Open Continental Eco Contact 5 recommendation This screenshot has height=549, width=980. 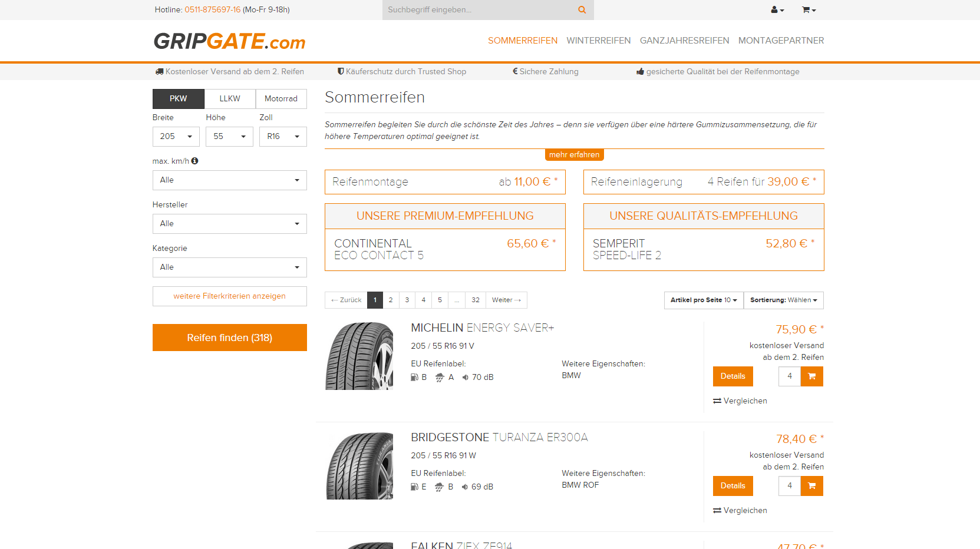point(445,250)
